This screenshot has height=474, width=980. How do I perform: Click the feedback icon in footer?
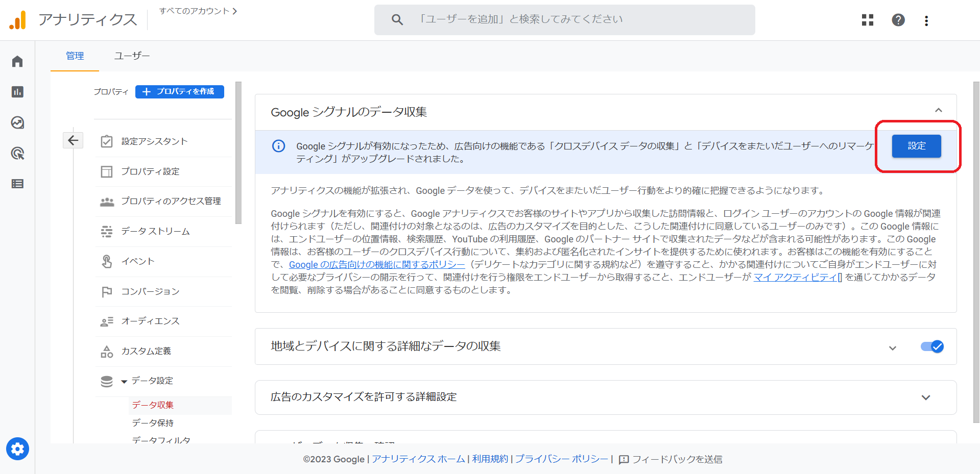pos(624,460)
